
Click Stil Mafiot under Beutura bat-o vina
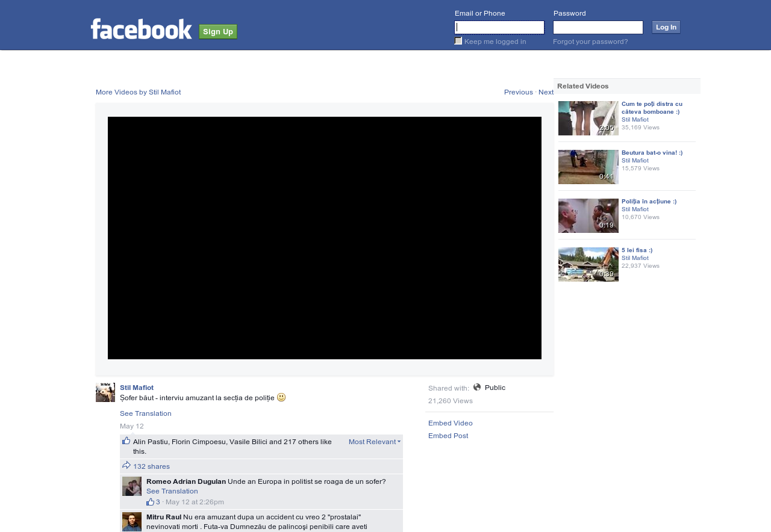point(635,161)
